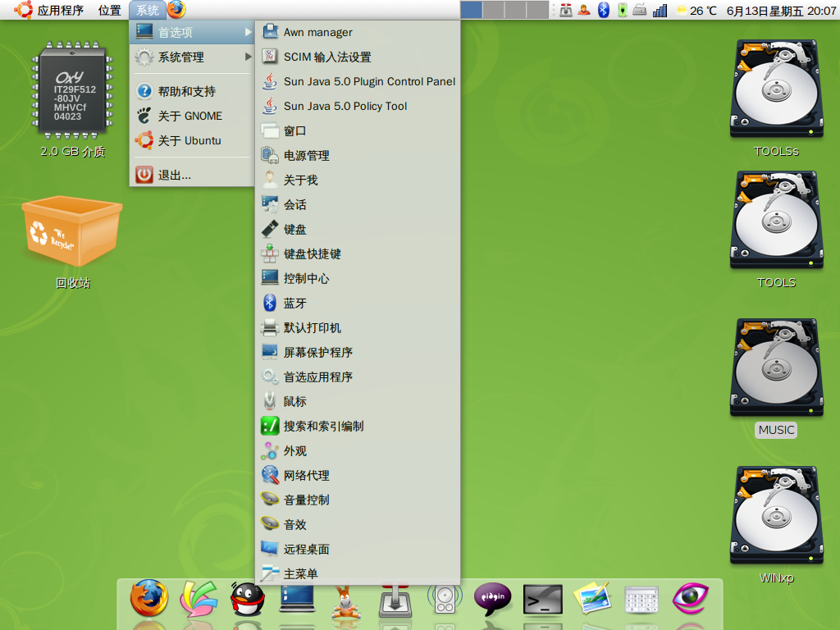Open Awn manager preferences entry
The image size is (840, 630).
[358, 32]
